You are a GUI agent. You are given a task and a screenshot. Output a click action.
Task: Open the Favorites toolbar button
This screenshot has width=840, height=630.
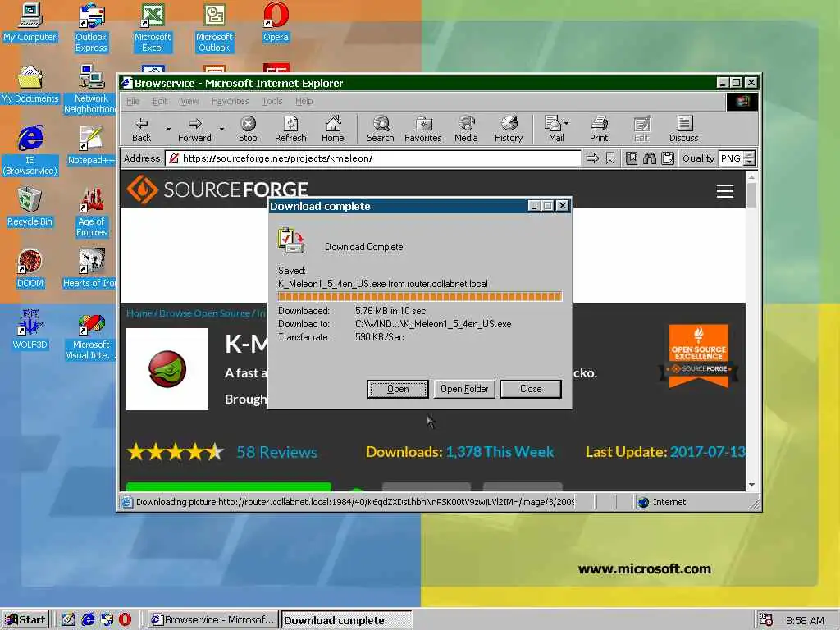pyautogui.click(x=423, y=130)
